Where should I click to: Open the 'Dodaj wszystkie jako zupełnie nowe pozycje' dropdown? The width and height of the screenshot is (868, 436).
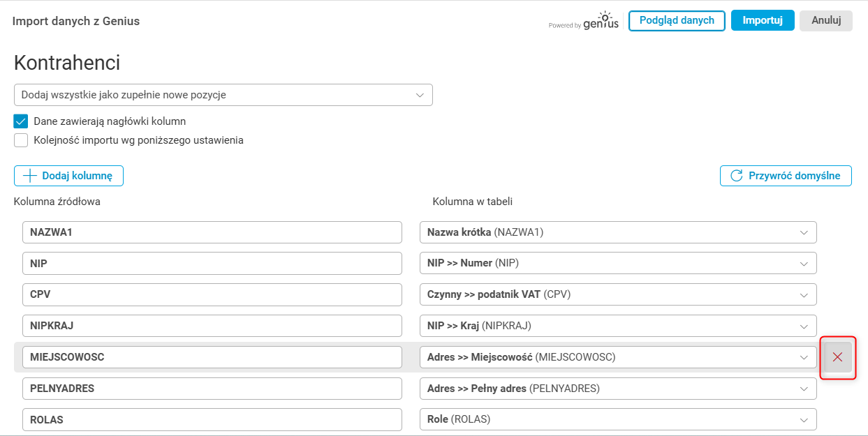click(x=223, y=95)
